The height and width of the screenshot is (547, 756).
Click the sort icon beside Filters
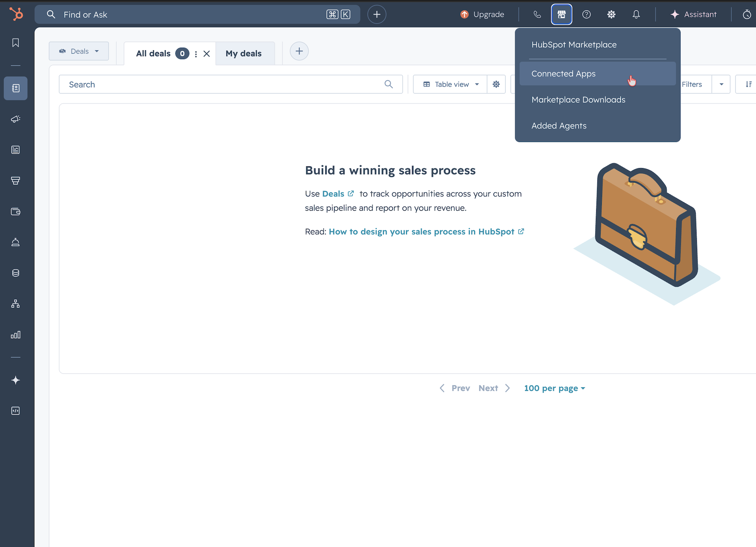point(749,84)
